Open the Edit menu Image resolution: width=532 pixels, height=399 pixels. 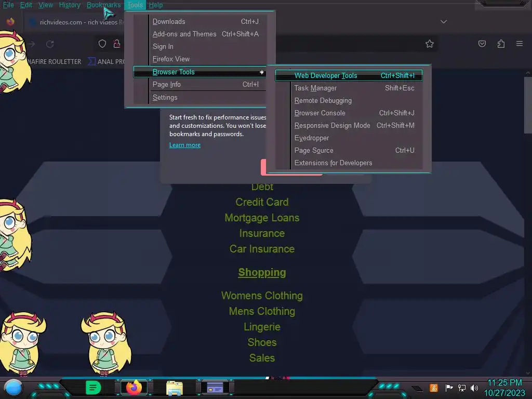click(x=26, y=5)
